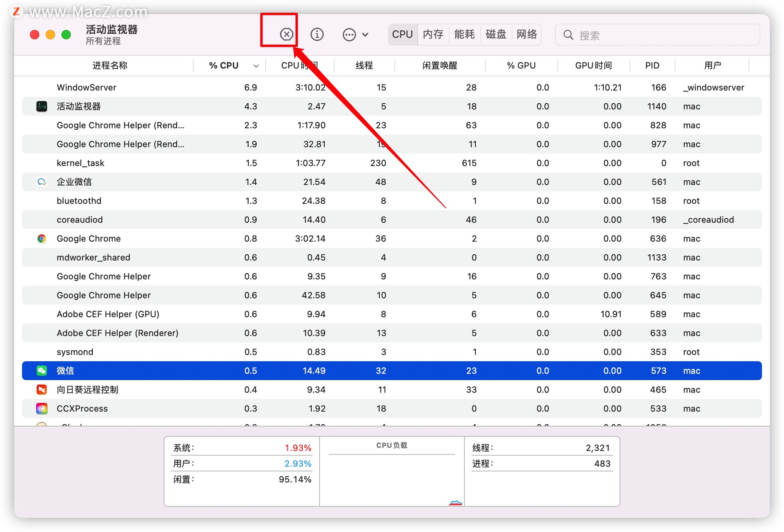This screenshot has width=784, height=532.
Task: Switch to the 内存 tab
Action: [x=433, y=34]
